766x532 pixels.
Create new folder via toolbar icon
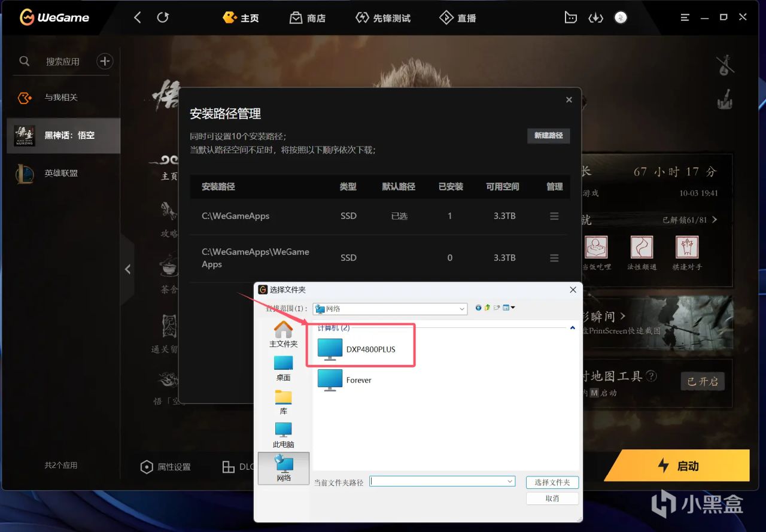coord(497,308)
